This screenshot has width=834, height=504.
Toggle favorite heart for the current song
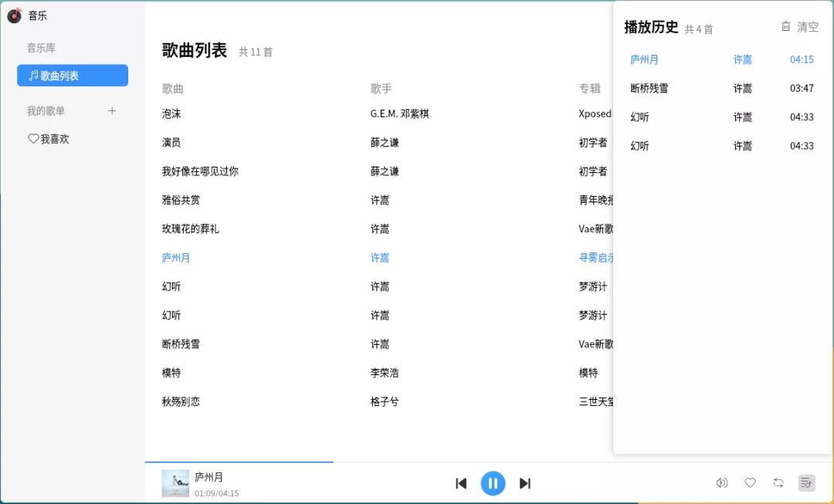[x=750, y=482]
